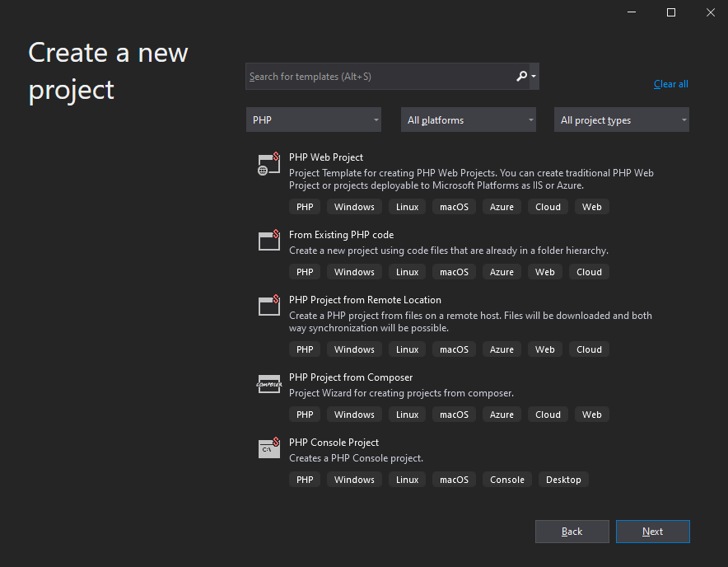
Task: Click Azure tag under PHP Web Project
Action: click(x=502, y=207)
